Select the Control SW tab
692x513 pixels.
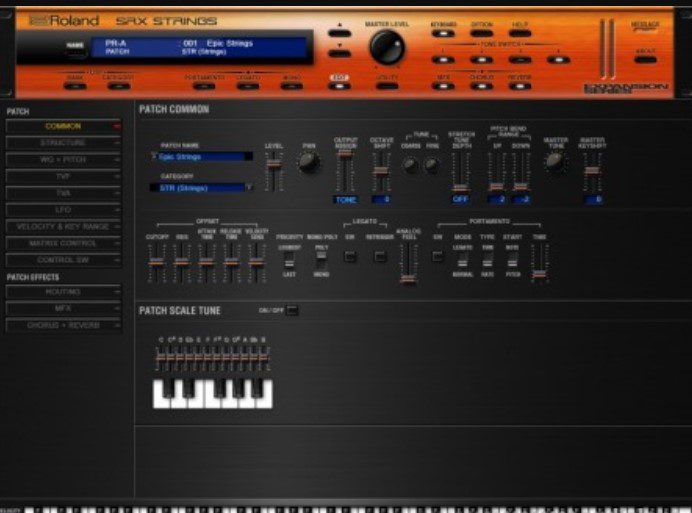63,260
